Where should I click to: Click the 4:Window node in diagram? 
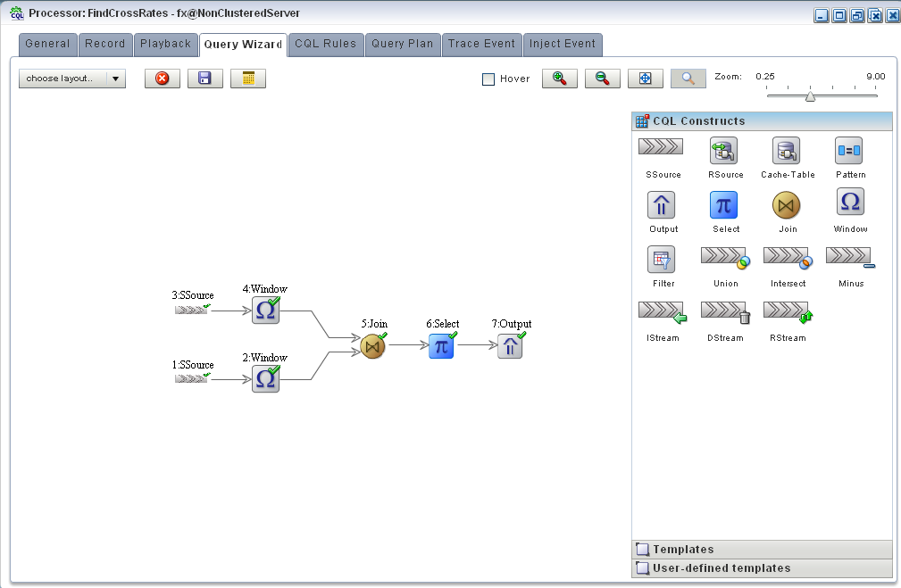[265, 311]
